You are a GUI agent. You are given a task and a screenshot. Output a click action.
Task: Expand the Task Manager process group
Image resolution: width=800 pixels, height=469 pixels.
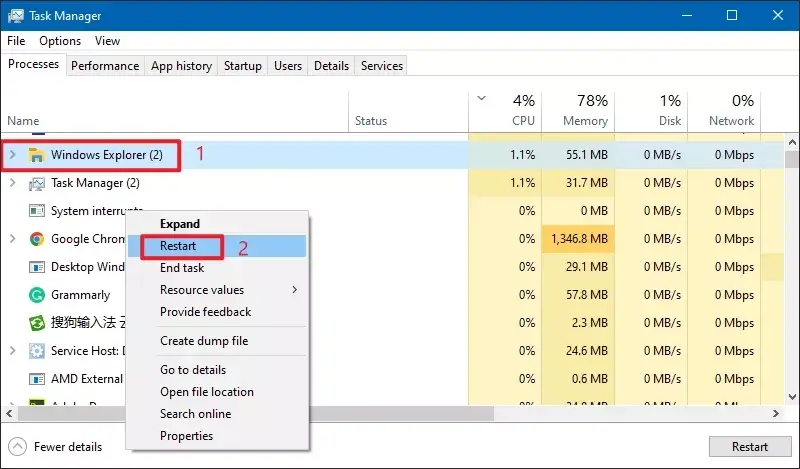point(13,183)
